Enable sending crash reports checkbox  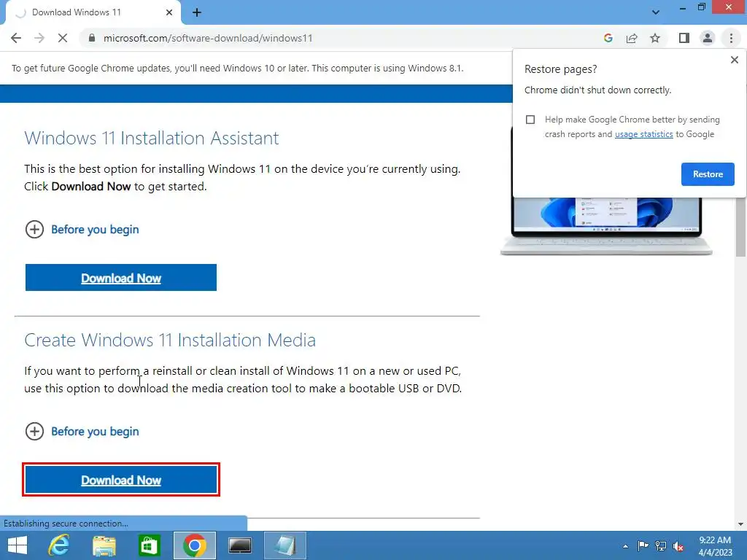tap(530, 120)
